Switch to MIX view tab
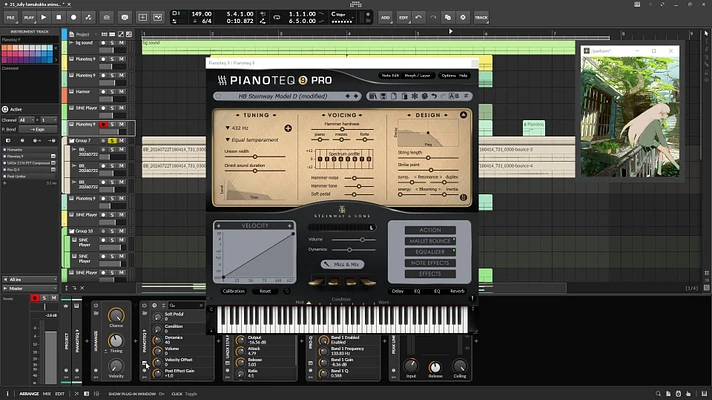This screenshot has width=712, height=400. [x=47, y=394]
